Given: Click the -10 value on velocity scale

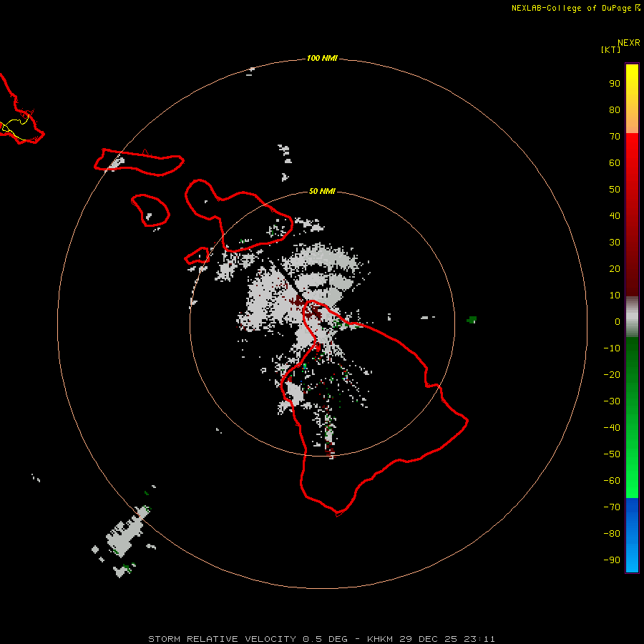Looking at the screenshot, I should click(x=612, y=348).
